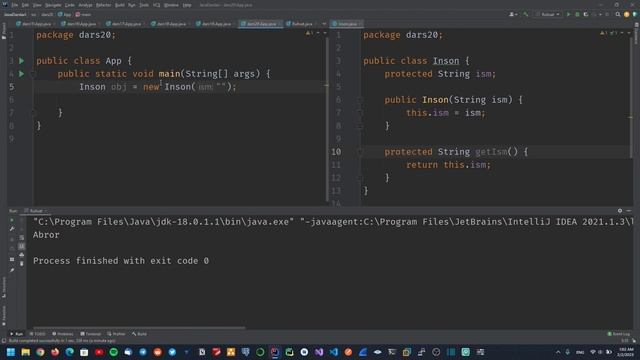Open the Windows Start menu
640x360 pixels.
[x=11, y=352]
